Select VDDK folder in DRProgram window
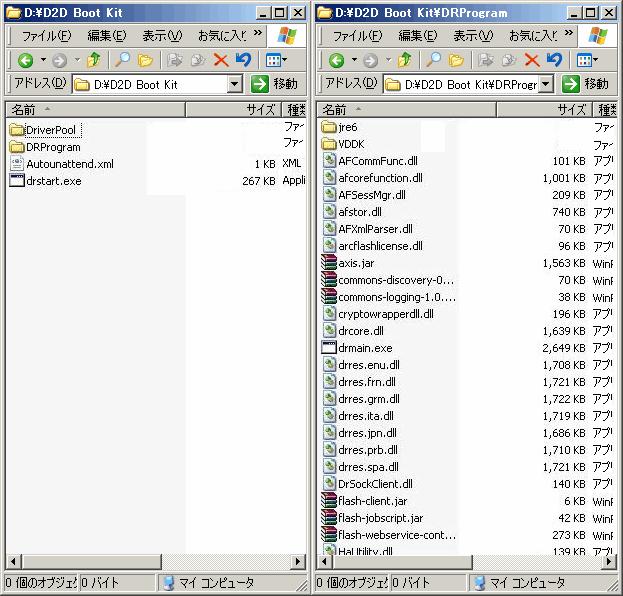Image resolution: width=623 pixels, height=596 pixels. pos(343,144)
